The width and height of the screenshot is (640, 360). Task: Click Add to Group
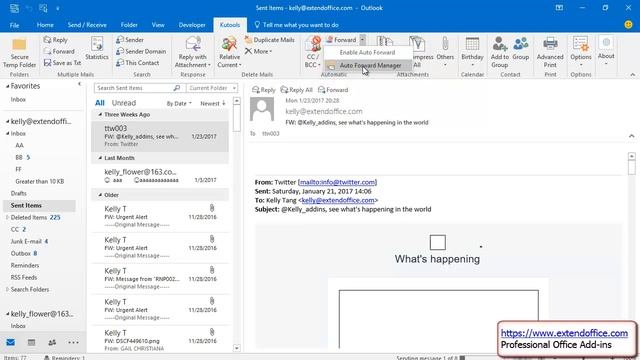500,52
